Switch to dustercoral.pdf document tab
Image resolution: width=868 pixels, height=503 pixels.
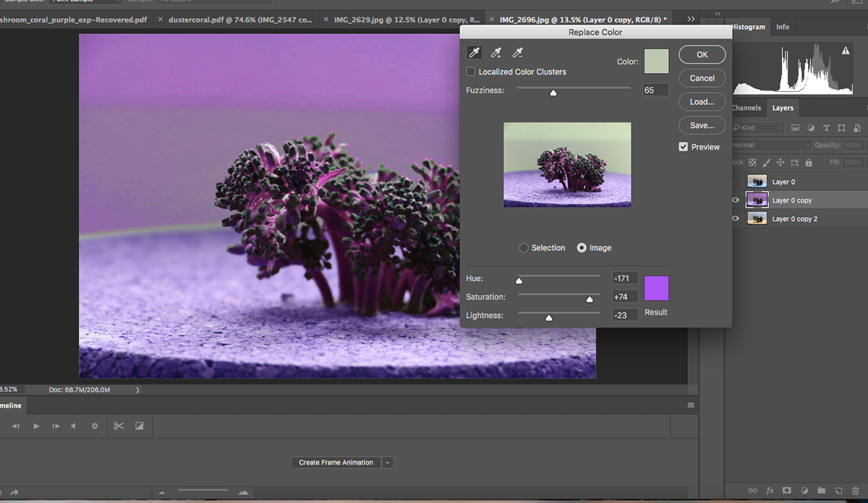(240, 20)
